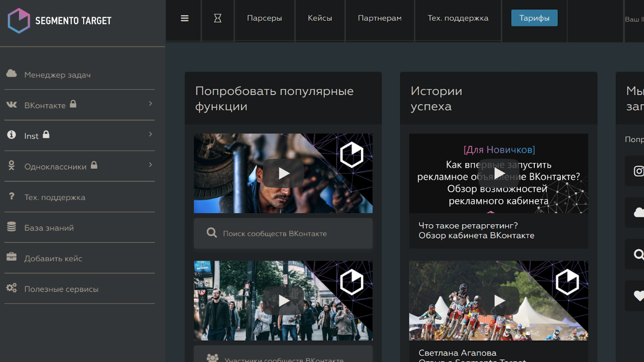Open the Кейсы top menu item

pyautogui.click(x=320, y=18)
